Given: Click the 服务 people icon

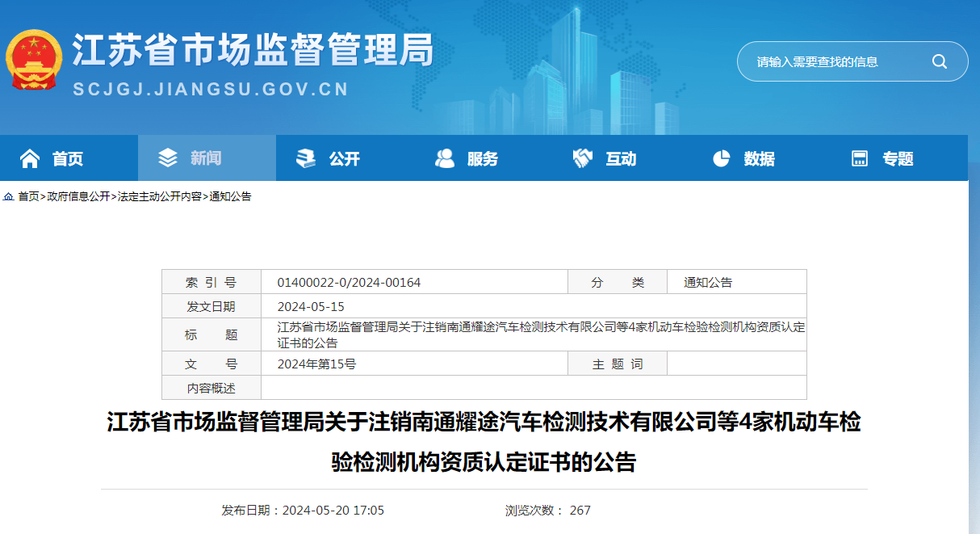Looking at the screenshot, I should 445,158.
